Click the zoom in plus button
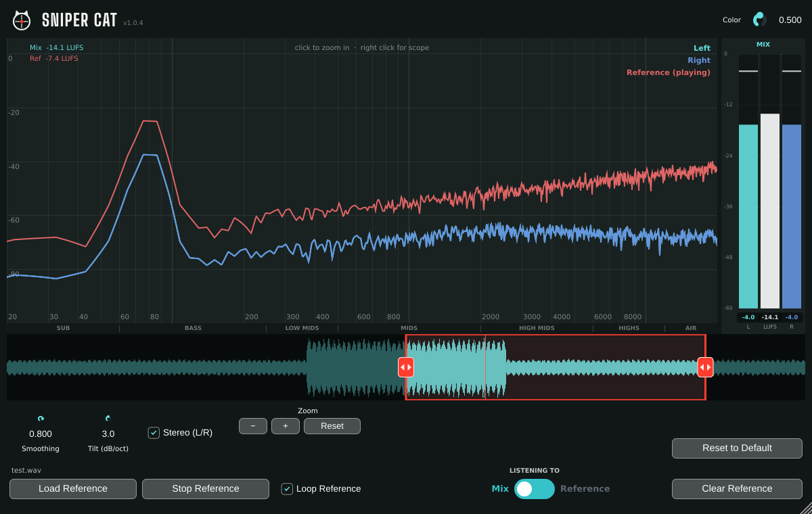Viewport: 812px width, 514px height. (x=286, y=426)
